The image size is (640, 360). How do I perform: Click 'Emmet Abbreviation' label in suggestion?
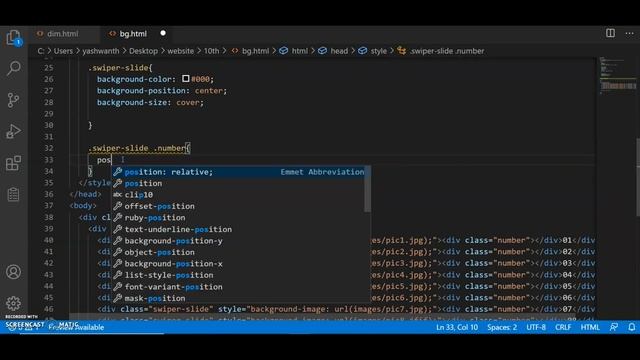322,172
